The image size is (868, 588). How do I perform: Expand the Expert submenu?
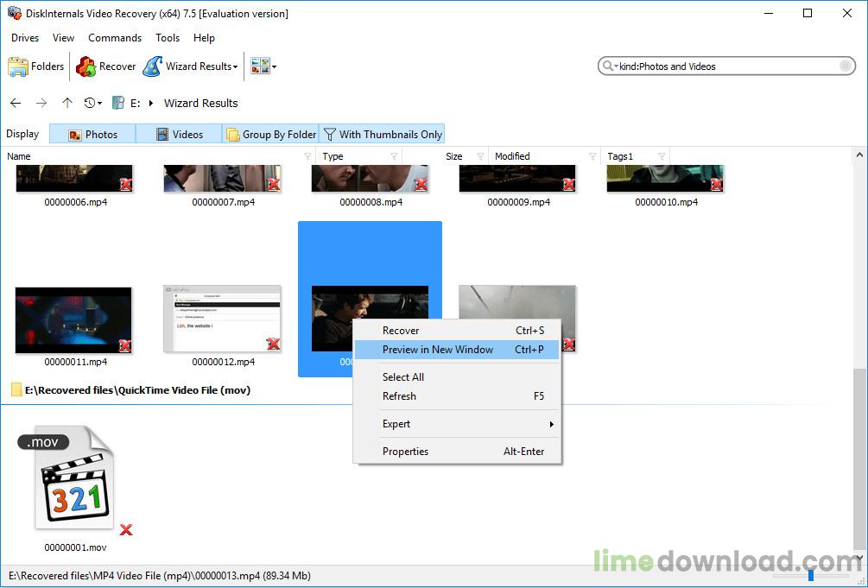tap(457, 424)
